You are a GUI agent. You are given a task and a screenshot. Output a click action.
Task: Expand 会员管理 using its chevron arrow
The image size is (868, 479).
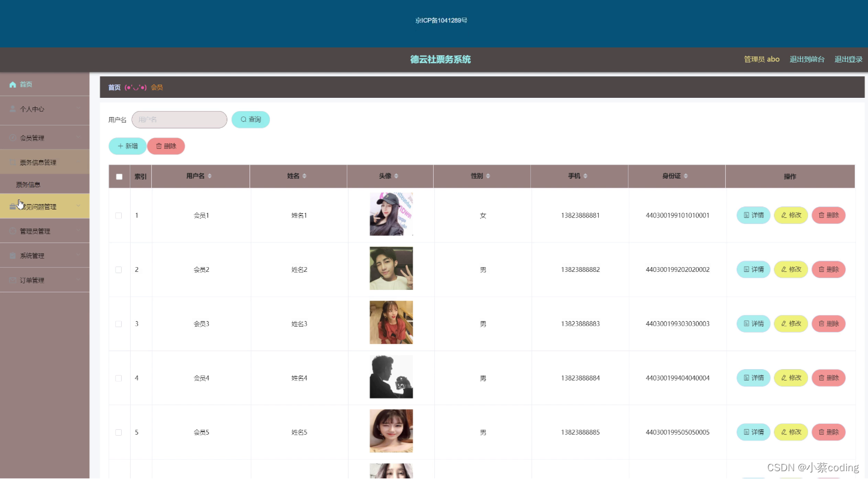tap(79, 138)
